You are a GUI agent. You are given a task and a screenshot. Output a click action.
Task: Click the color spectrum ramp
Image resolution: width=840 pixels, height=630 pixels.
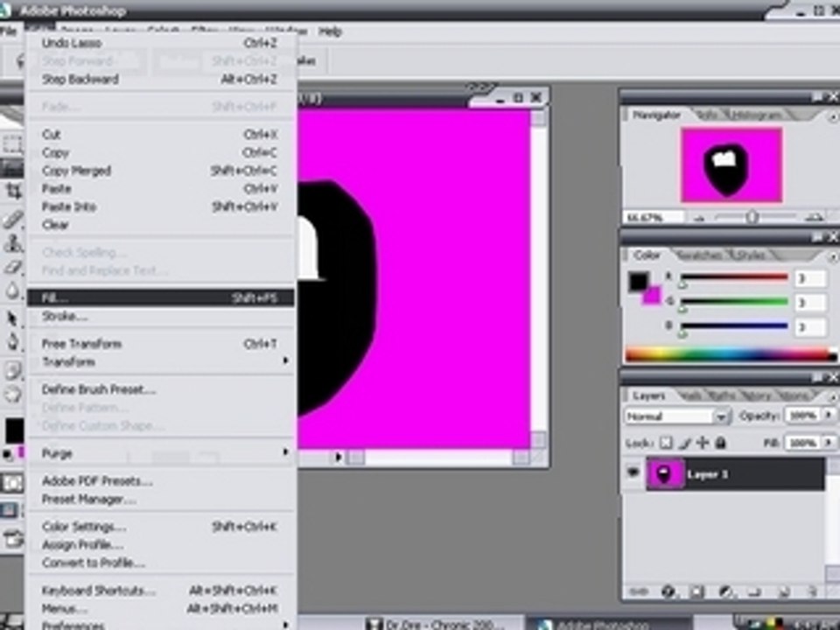pyautogui.click(x=731, y=355)
